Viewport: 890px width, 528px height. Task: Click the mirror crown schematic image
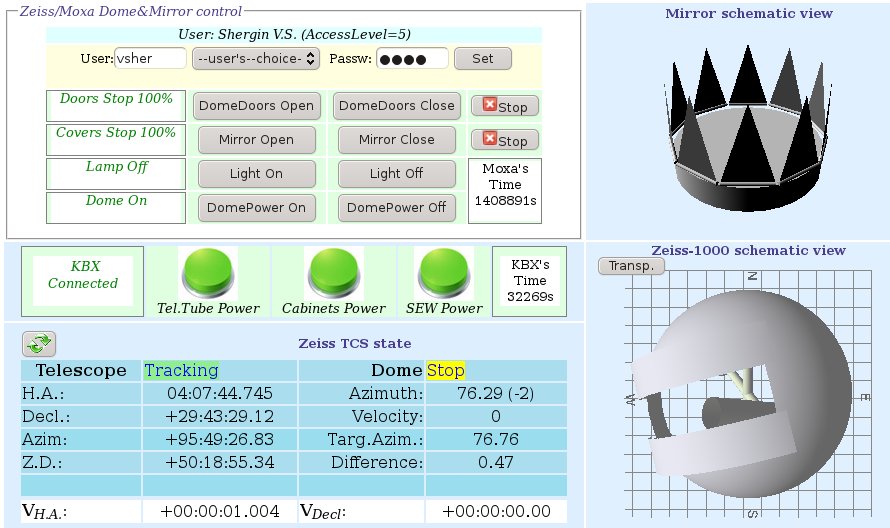pos(748,128)
